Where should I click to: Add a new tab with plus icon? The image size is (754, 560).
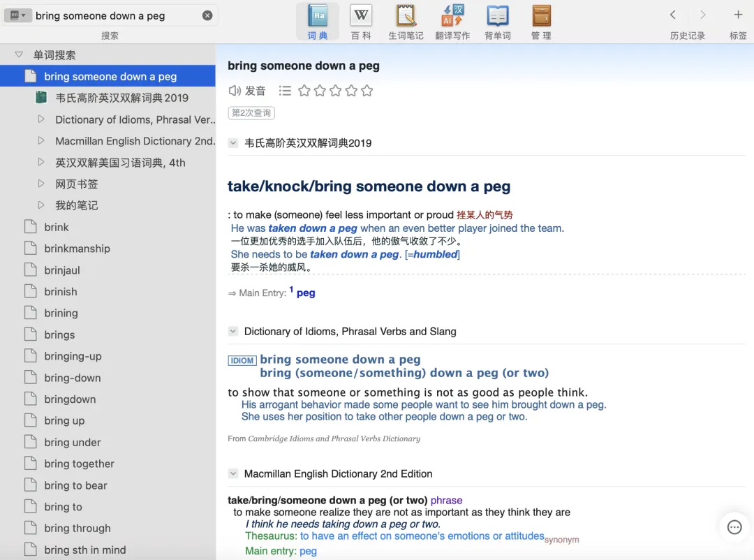(738, 15)
